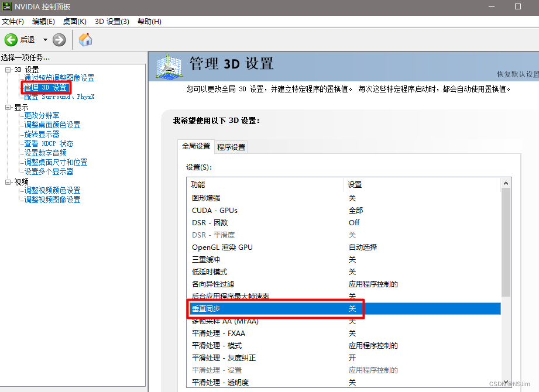Select the 后台应用程序最大帧速率 row
Viewport: 539px width, 392px height.
pyautogui.click(x=344, y=297)
